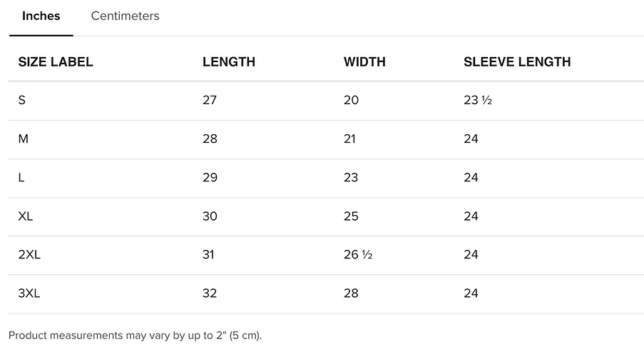Click width value 28 in 3XL row
The height and width of the screenshot is (352, 644).
[351, 293]
